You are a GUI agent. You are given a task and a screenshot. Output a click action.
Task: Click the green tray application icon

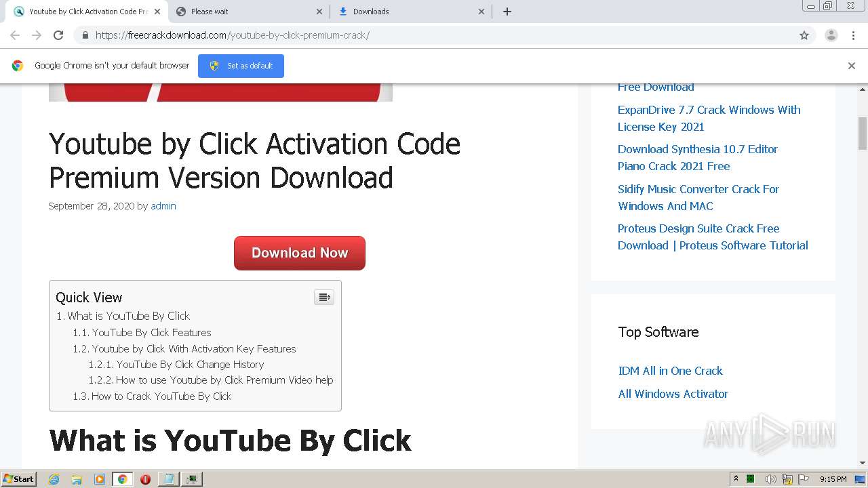[751, 479]
